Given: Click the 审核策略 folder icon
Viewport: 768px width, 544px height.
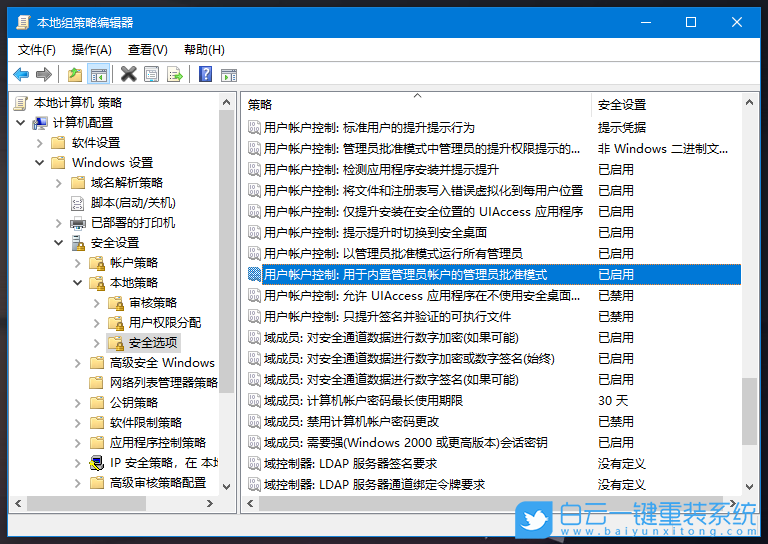Looking at the screenshot, I should click(116, 303).
